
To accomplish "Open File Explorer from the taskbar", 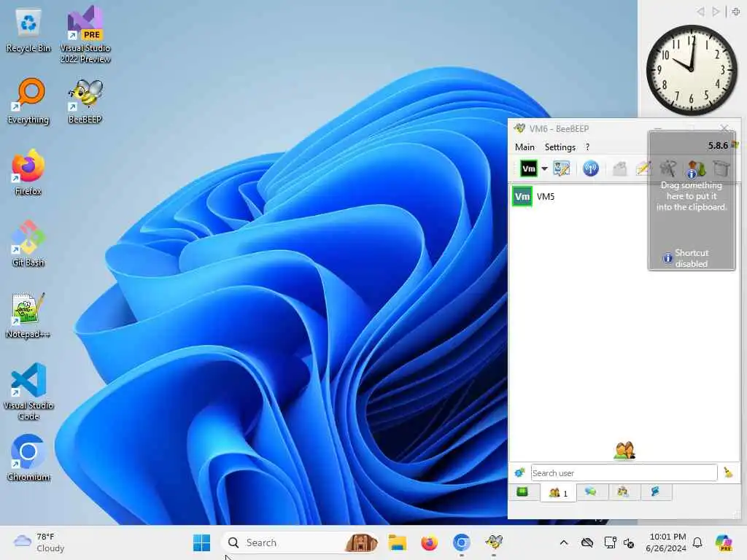I will (398, 542).
